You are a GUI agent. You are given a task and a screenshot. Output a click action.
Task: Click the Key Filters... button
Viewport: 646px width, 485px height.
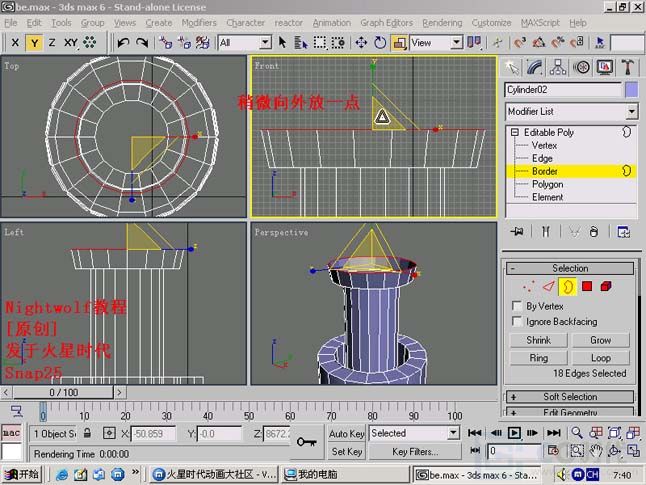click(415, 452)
